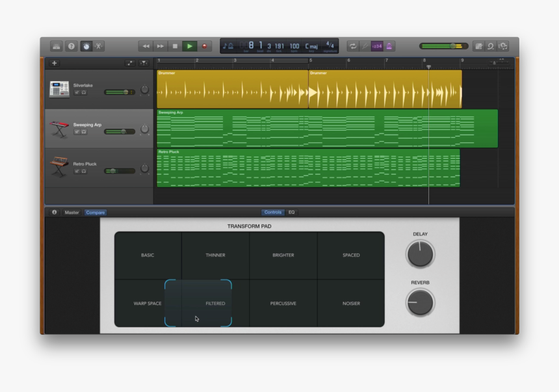Viewport: 559px width, 392px height.
Task: Solo the Retro Pluck track
Action: pos(84,171)
